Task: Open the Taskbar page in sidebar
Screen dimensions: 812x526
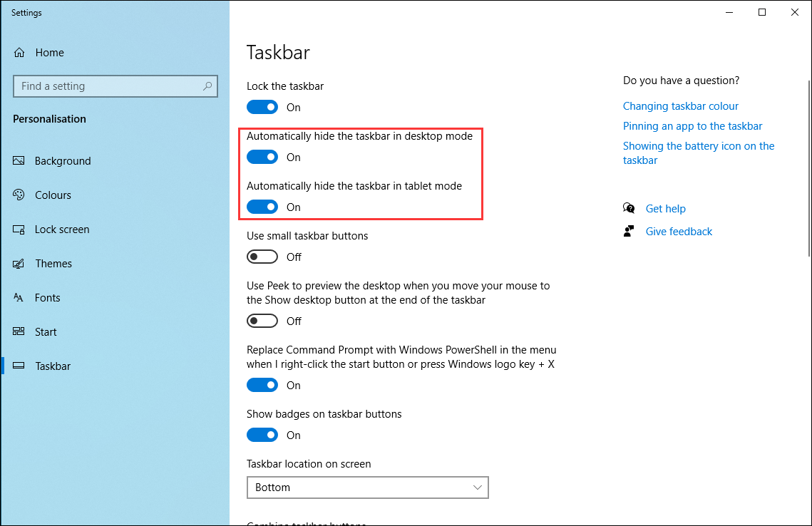Action: pos(53,366)
